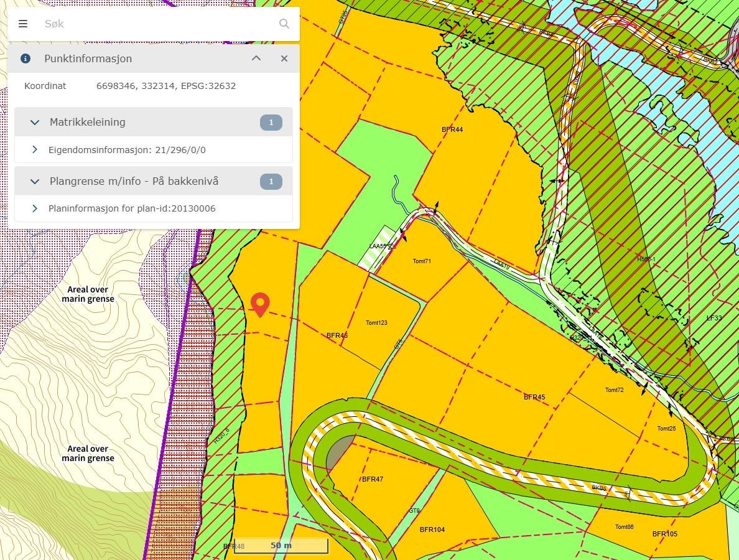
Task: Click the Tomt86 plot label
Action: pos(625,526)
